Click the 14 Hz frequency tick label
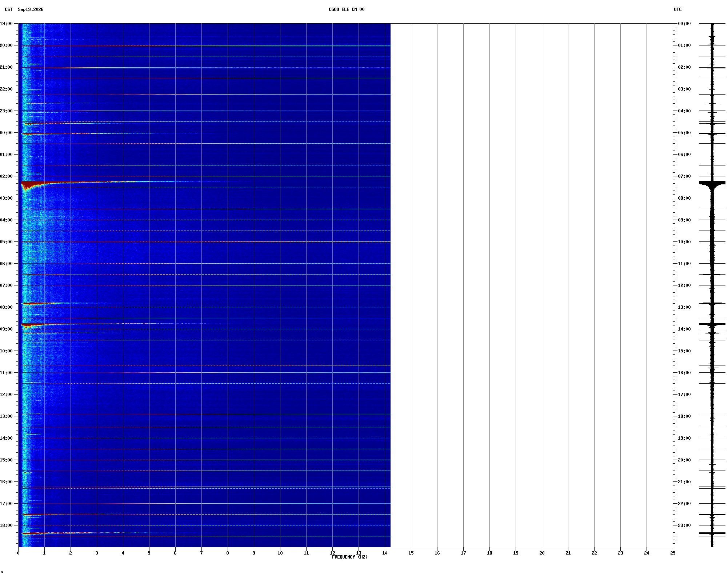The height and width of the screenshot is (576, 728). point(385,553)
